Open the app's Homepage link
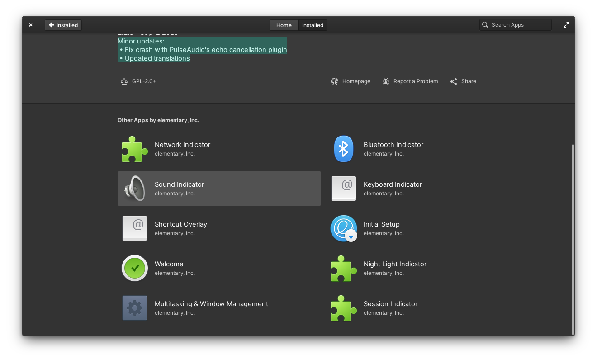 [351, 81]
